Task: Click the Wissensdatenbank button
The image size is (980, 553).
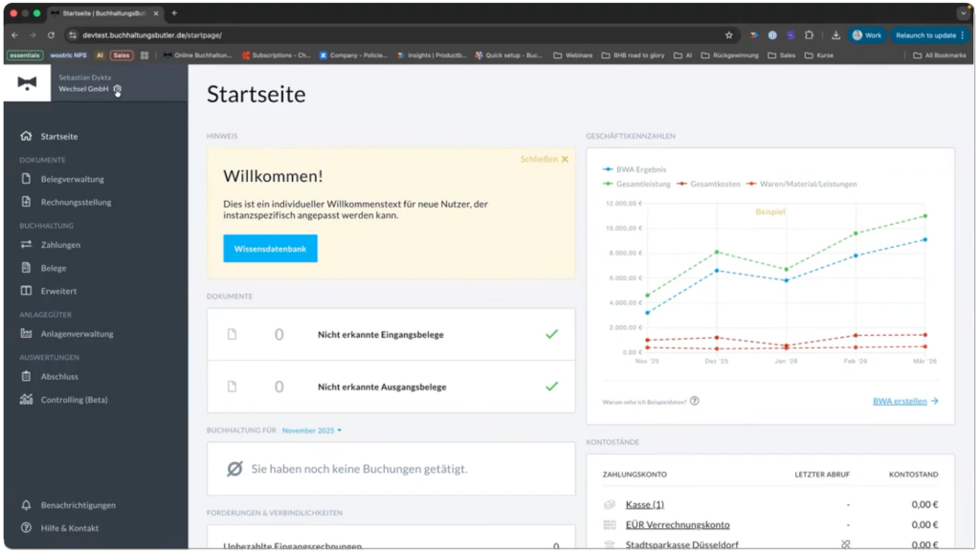Action: click(270, 249)
